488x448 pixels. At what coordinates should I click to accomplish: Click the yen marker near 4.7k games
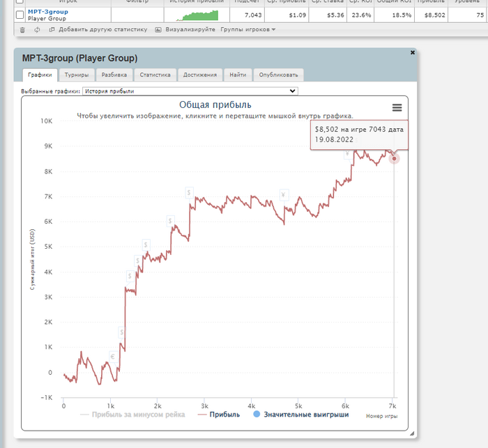pyautogui.click(x=284, y=195)
